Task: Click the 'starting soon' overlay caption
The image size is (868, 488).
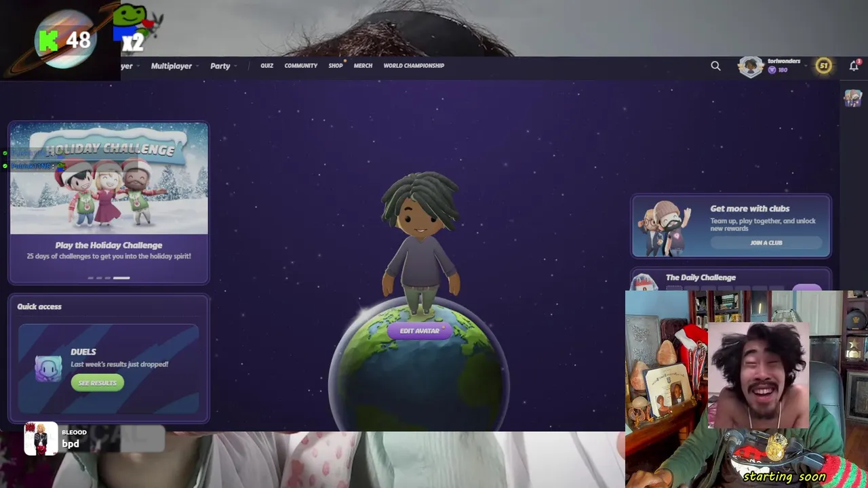Action: click(x=785, y=476)
